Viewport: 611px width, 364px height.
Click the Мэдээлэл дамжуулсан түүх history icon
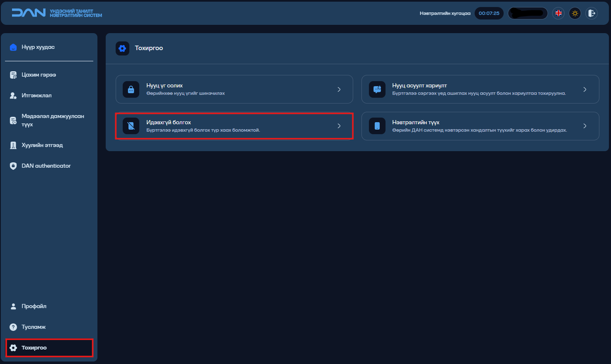[x=13, y=121]
